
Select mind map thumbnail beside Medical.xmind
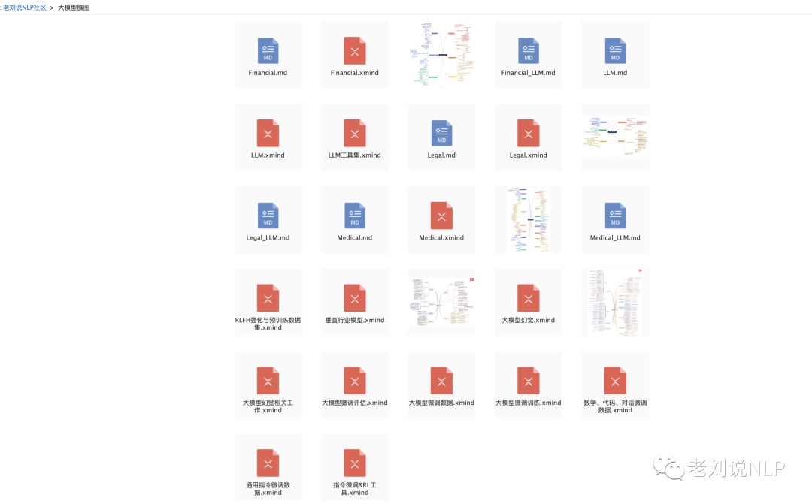(x=529, y=220)
